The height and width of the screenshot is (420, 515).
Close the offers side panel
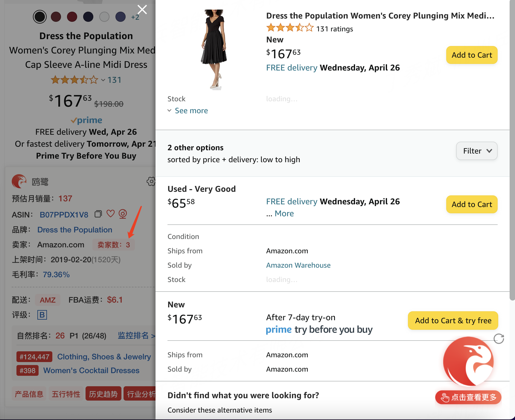[142, 10]
